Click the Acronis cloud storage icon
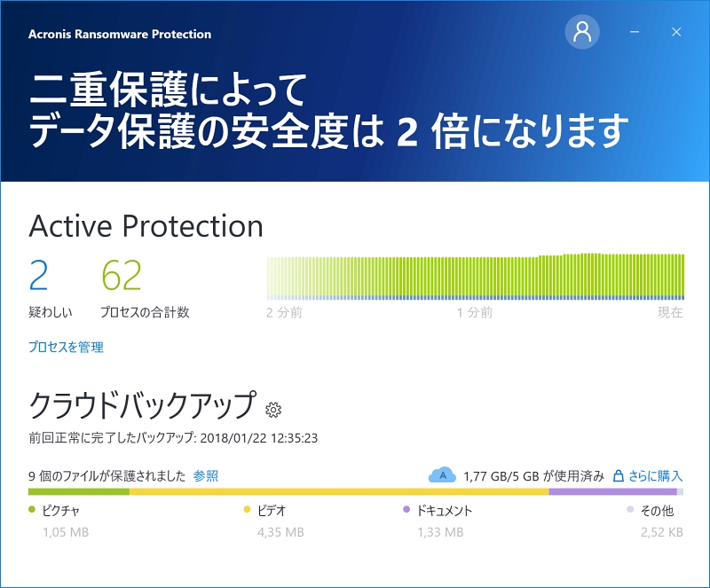Screen dimensions: 710x588 442,474
